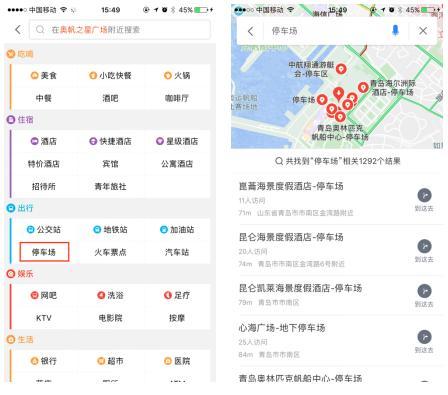
Task: Tap the 青岛奥林匹克帆船中心-停车场 map pin
Action: 340,117
